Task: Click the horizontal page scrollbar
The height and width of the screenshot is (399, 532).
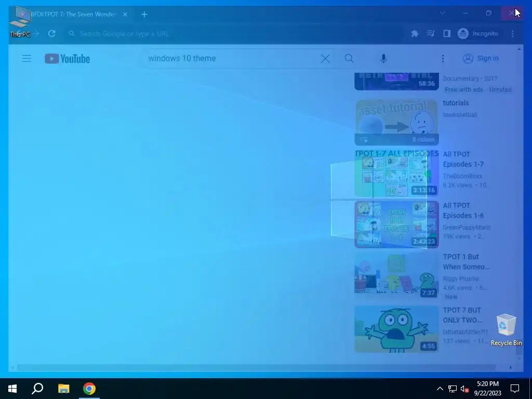Action: [x=256, y=367]
